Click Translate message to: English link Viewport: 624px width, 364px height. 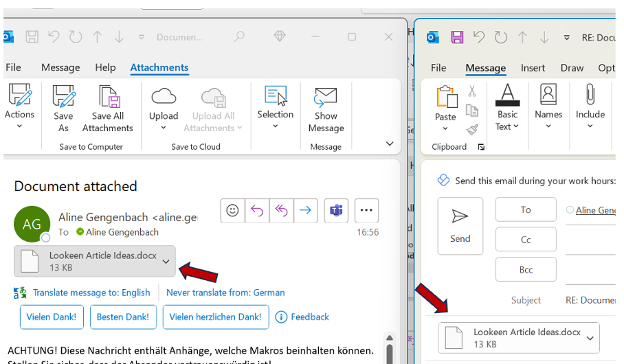[91, 293]
